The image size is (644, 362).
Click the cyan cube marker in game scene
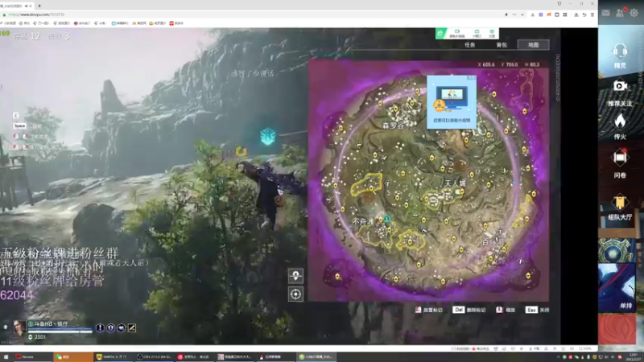268,136
